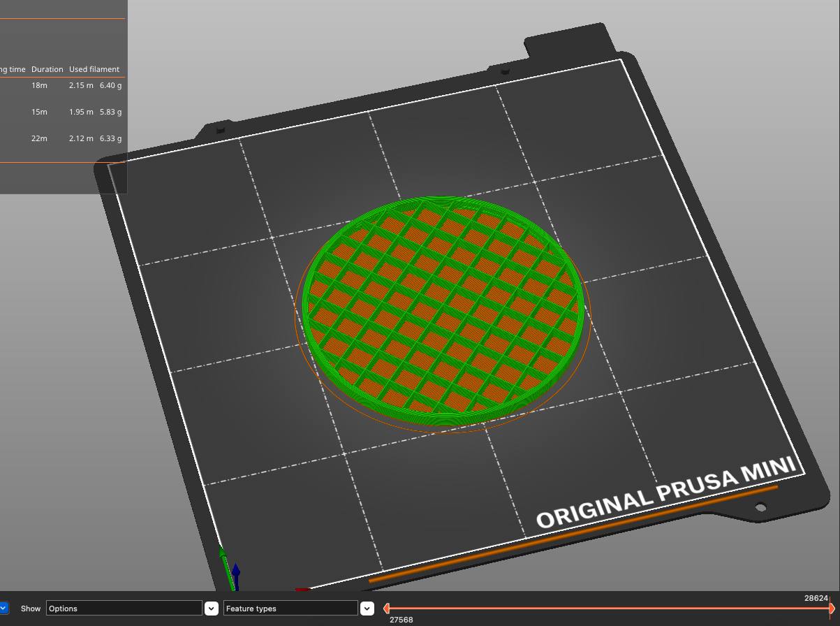Image resolution: width=840 pixels, height=626 pixels.
Task: Click the 2.15 m filament length
Action: pyautogui.click(x=81, y=85)
